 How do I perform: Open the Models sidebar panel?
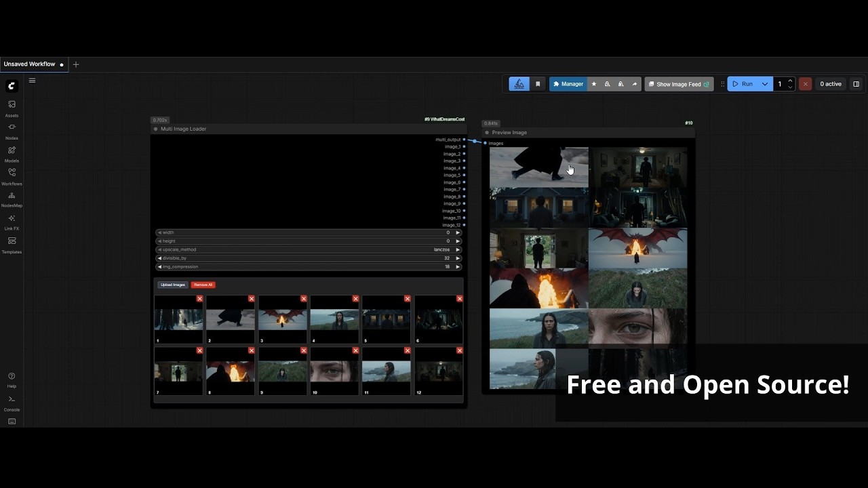click(12, 154)
